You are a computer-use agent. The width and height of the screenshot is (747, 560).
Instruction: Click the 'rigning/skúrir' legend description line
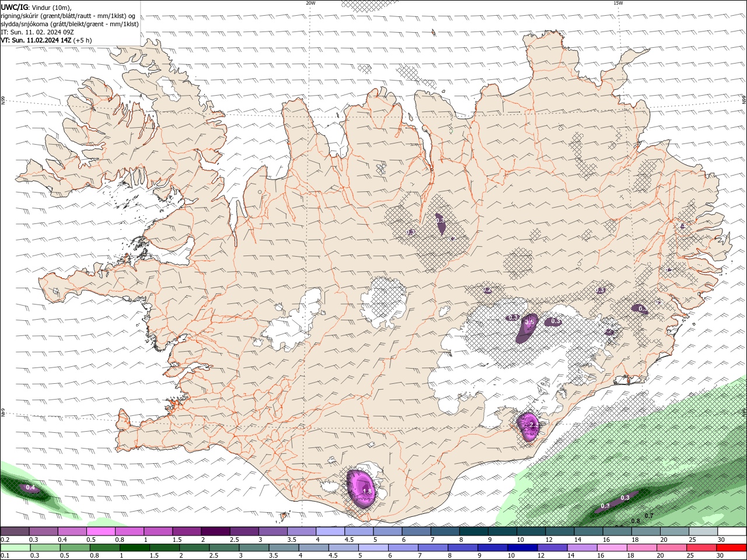click(x=68, y=16)
